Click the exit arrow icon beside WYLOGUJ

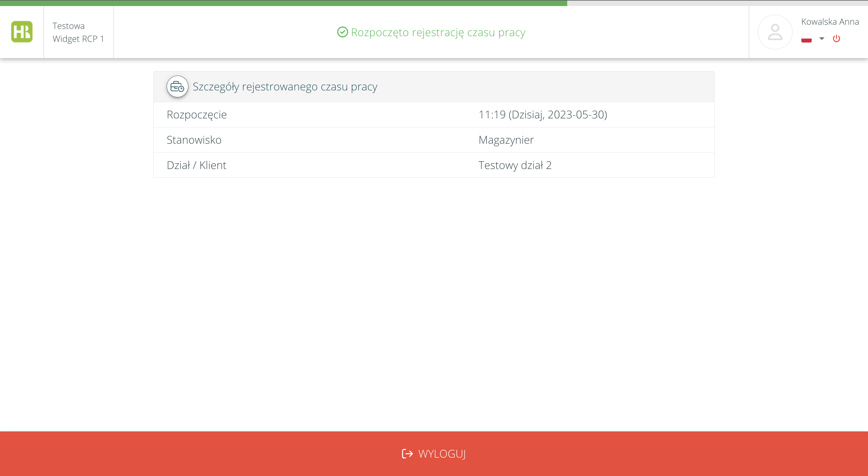coord(407,454)
